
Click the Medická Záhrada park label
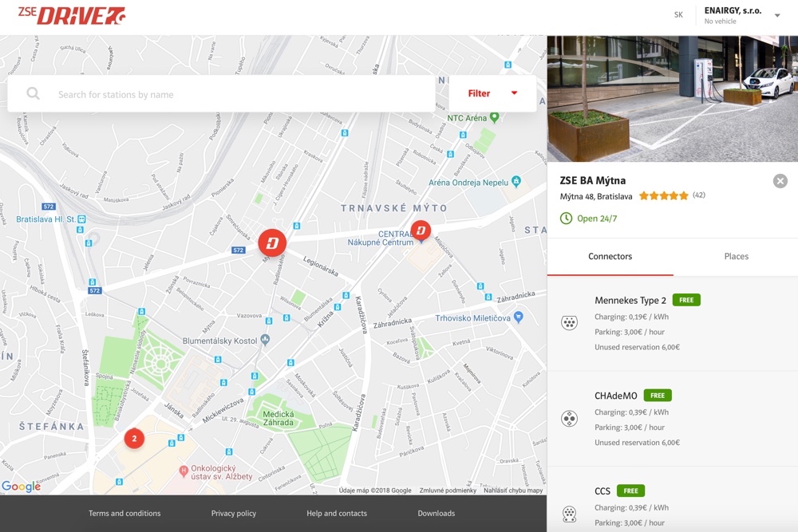tap(279, 418)
